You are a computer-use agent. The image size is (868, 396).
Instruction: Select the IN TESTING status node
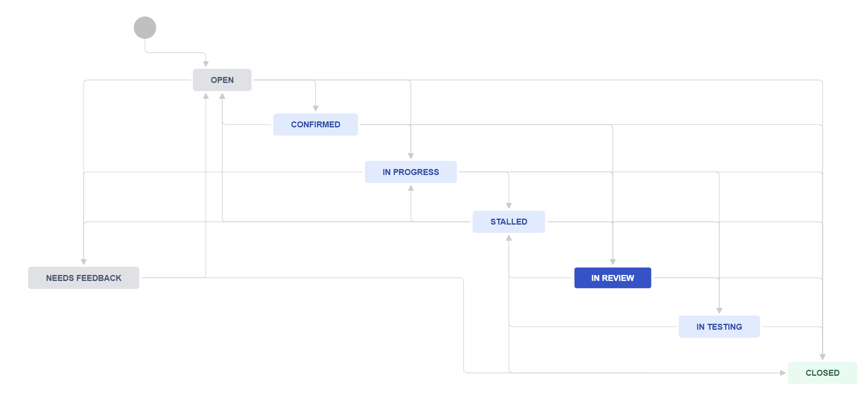[719, 327]
